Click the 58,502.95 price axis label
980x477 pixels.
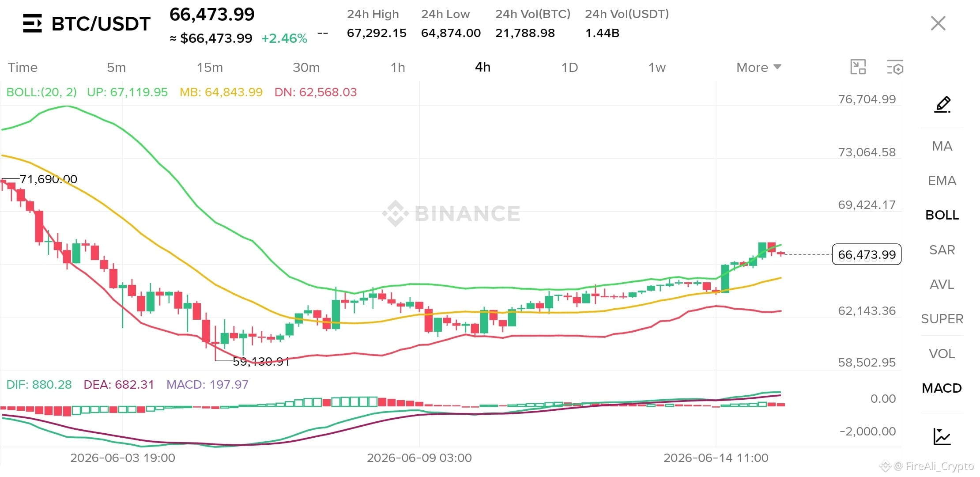[x=867, y=362]
